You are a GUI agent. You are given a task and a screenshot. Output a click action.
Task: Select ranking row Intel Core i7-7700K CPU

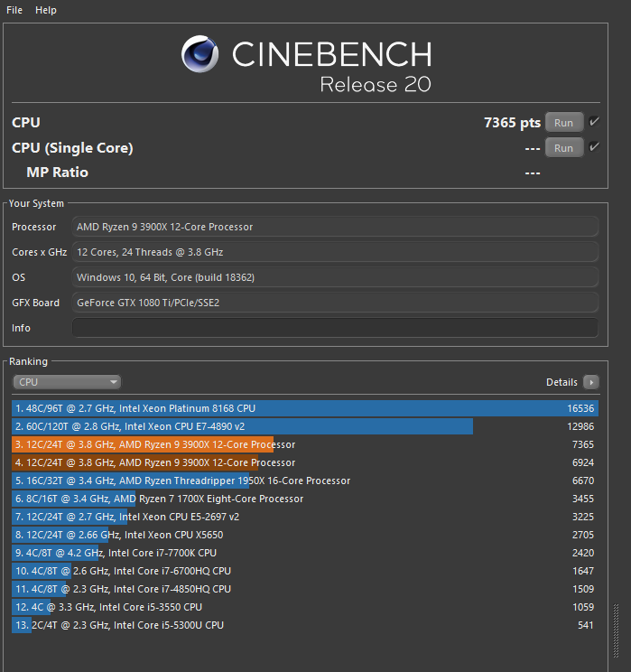[x=305, y=553]
